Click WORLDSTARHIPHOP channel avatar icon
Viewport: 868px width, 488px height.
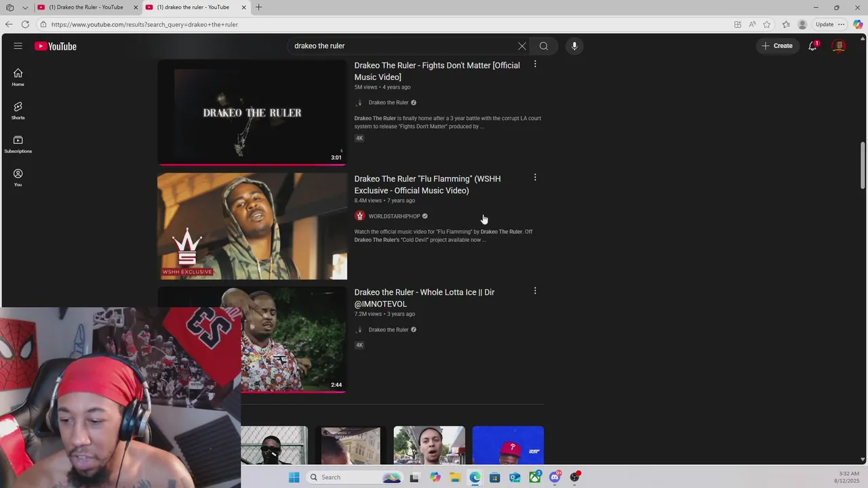[359, 216]
